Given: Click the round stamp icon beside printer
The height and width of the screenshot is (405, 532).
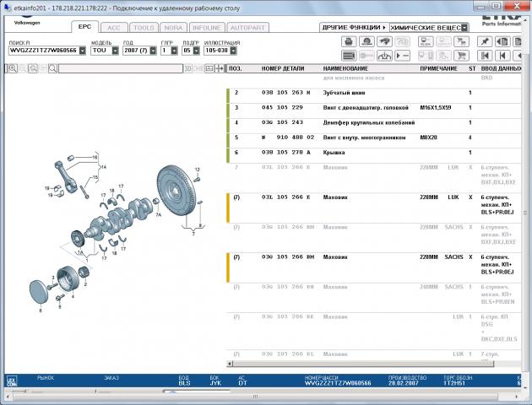Looking at the screenshot, I should (x=366, y=41).
